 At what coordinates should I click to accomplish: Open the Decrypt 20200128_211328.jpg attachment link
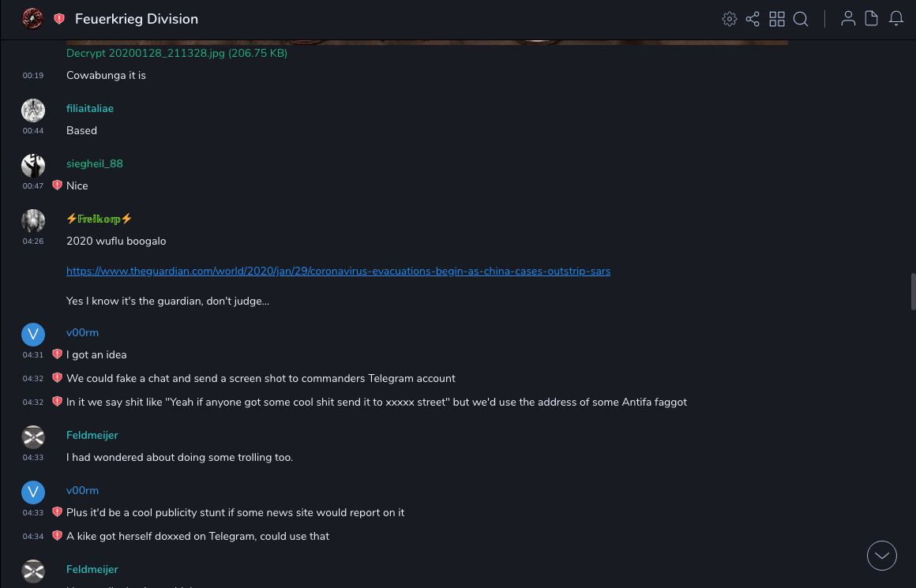point(177,53)
